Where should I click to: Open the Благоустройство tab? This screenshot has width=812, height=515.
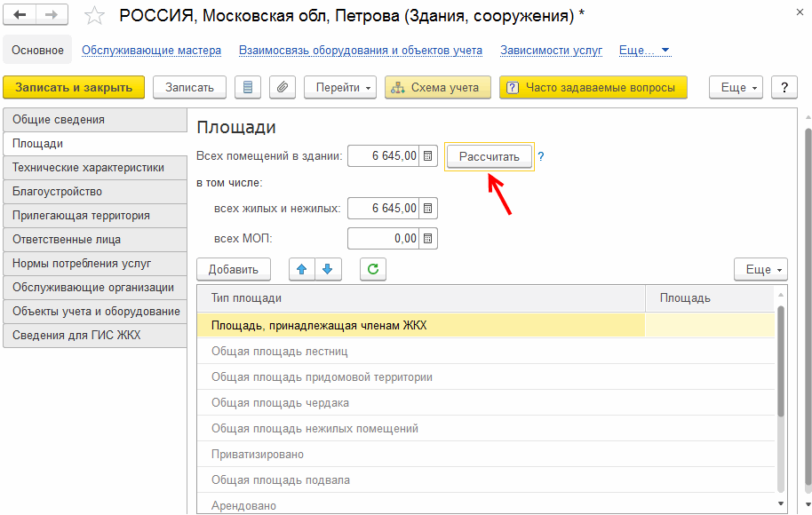[x=95, y=192]
